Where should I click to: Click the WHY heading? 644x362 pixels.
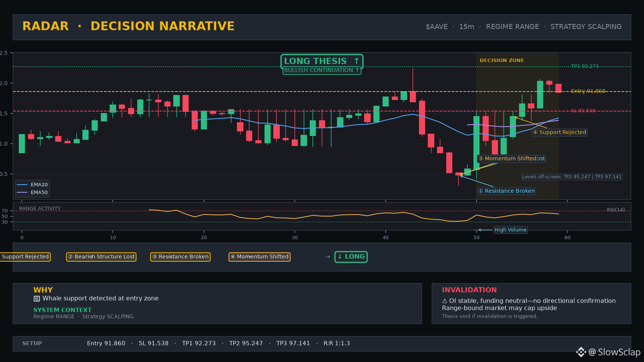(x=43, y=290)
